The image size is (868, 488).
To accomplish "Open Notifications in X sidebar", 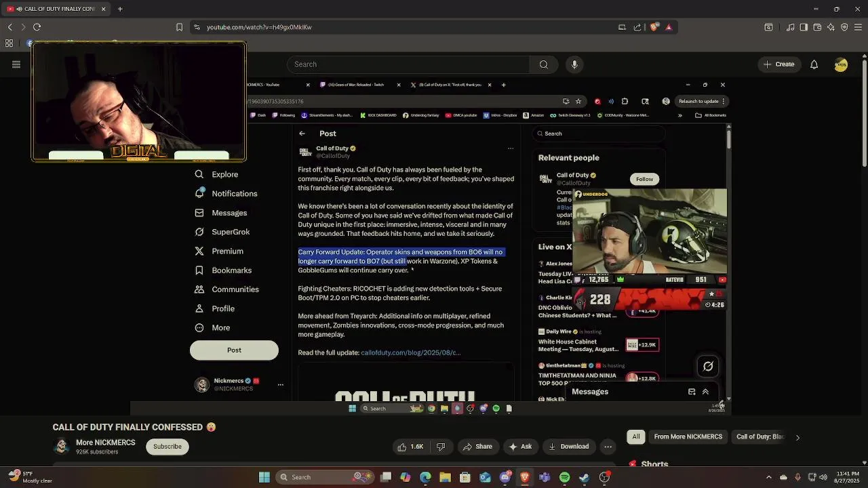I will click(226, 194).
